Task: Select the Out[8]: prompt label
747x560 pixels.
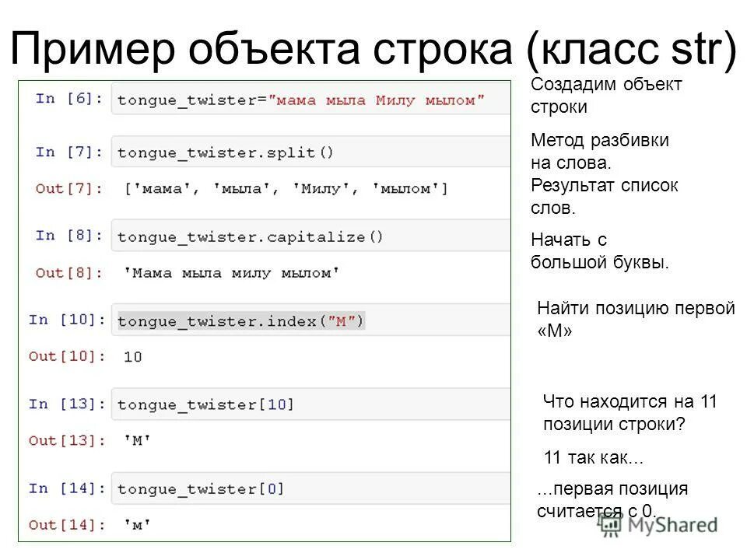Action: (x=69, y=273)
